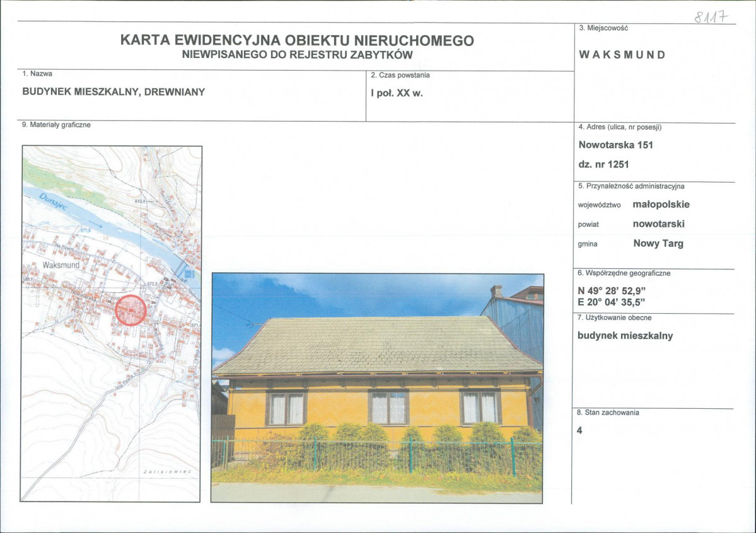Click the 'gmina' label
The width and height of the screenshot is (756, 533).
(x=587, y=244)
